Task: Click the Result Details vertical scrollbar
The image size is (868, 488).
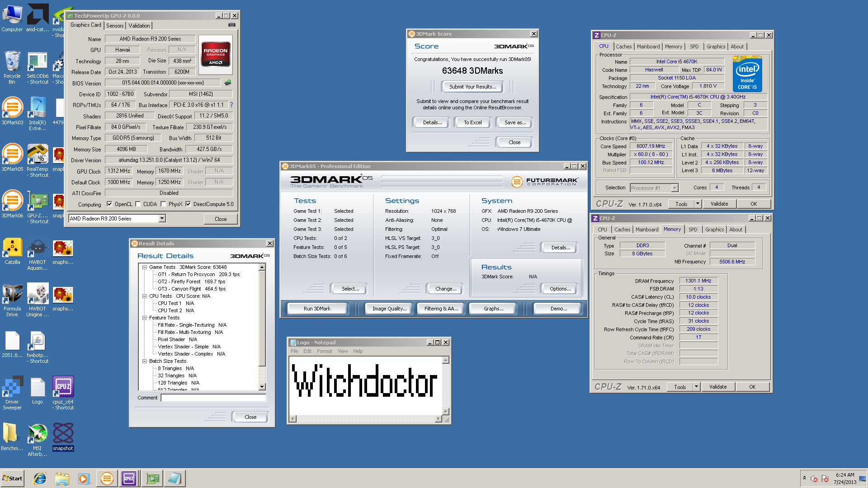Action: (262, 327)
